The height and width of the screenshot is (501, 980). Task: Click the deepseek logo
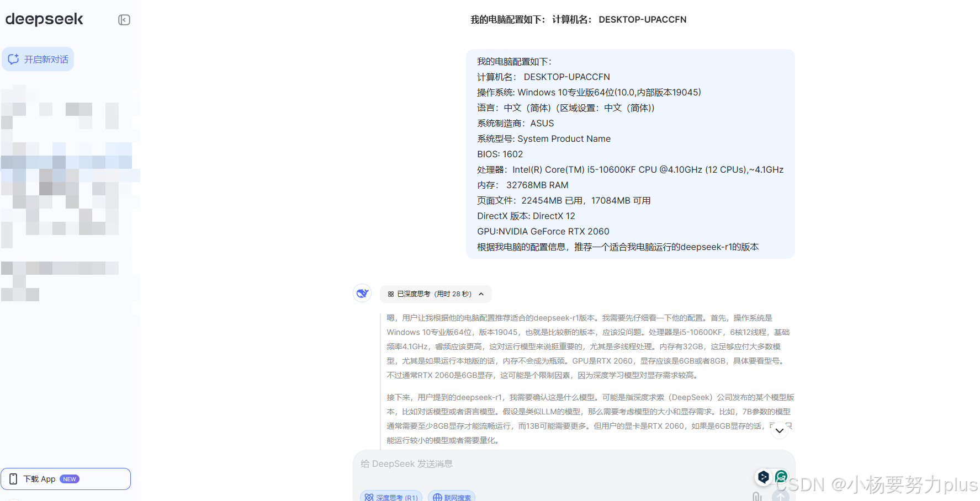click(x=44, y=19)
